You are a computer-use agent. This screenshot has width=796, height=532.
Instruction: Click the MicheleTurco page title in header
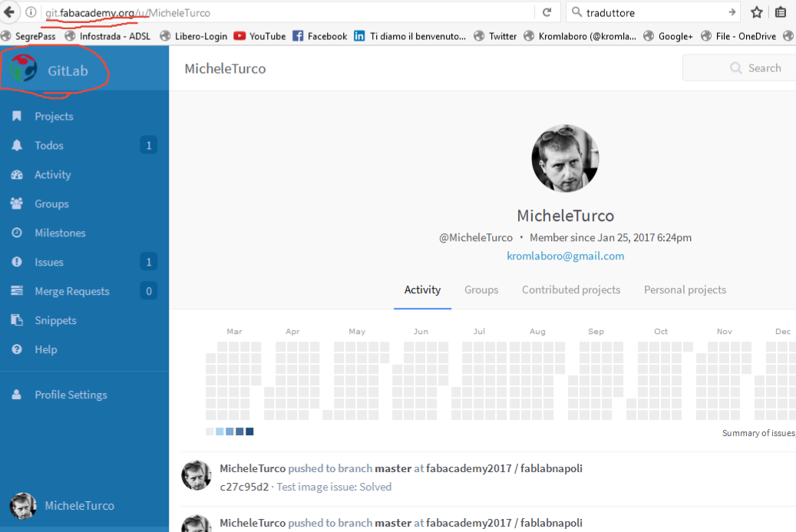[x=225, y=68]
